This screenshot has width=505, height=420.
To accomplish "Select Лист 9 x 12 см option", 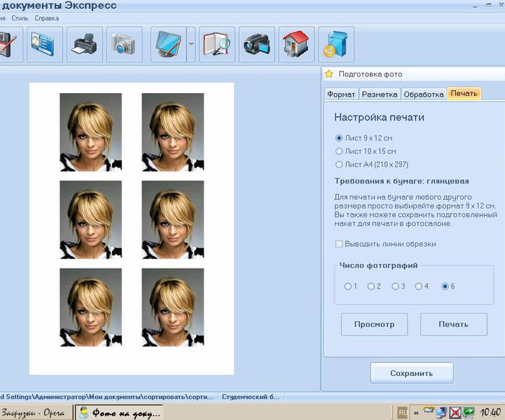I will (x=364, y=138).
